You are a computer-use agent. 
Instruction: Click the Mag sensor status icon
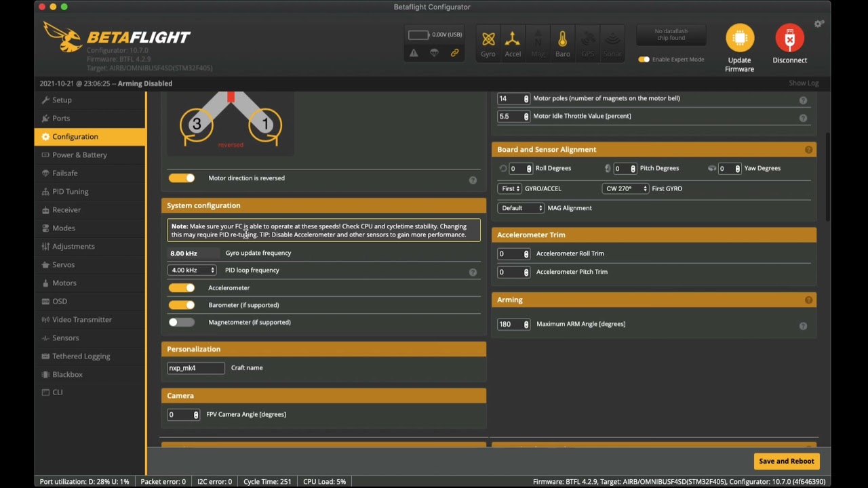coord(538,39)
